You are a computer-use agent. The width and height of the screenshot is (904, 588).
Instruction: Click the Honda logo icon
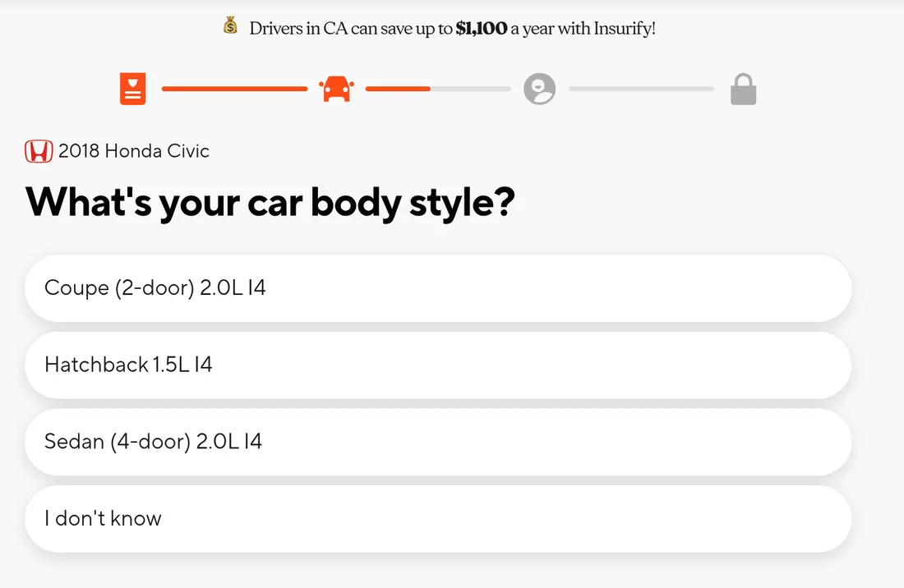click(39, 151)
